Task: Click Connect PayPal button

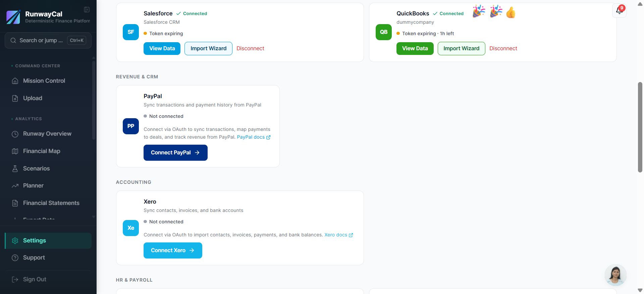Action: (175, 153)
